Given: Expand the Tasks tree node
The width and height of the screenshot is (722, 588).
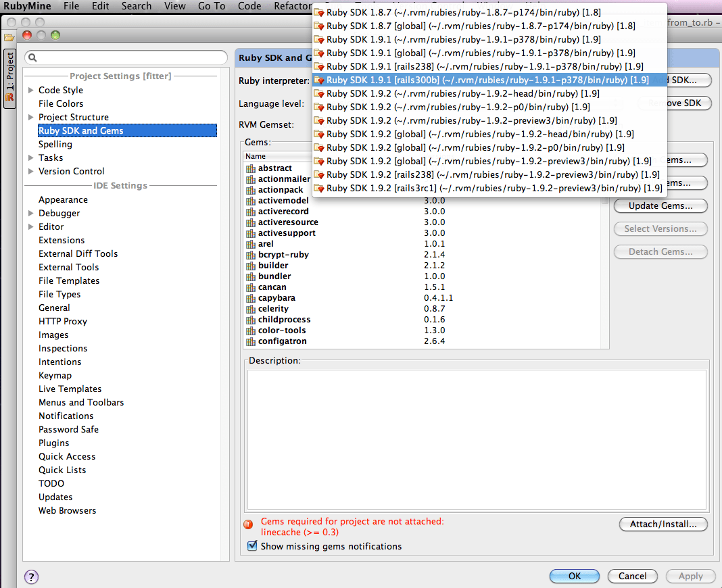Looking at the screenshot, I should click(31, 158).
